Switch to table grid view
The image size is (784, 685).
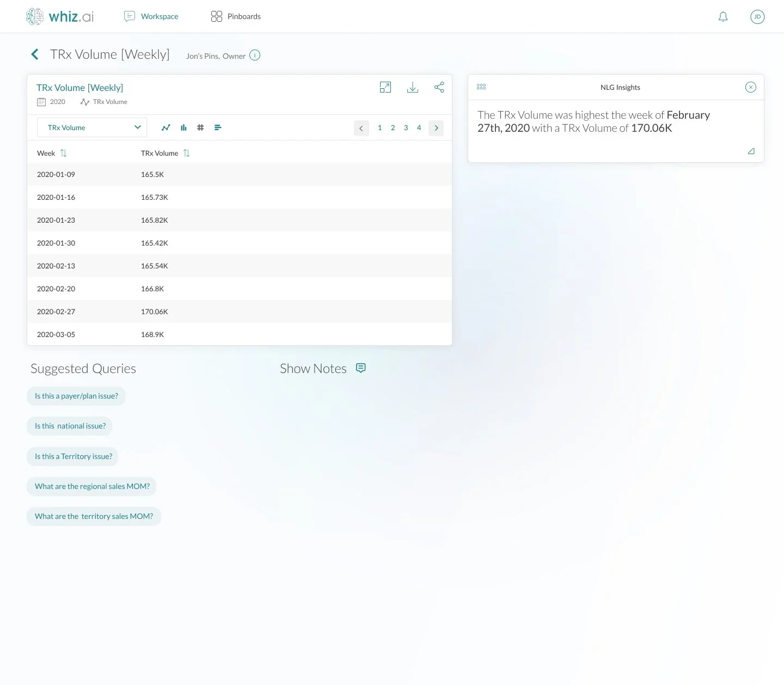pyautogui.click(x=200, y=127)
